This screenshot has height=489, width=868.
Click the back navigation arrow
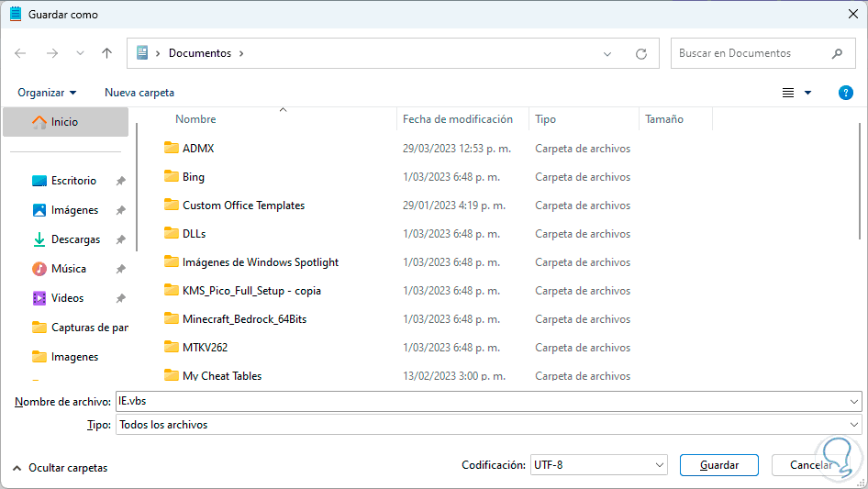coord(20,53)
